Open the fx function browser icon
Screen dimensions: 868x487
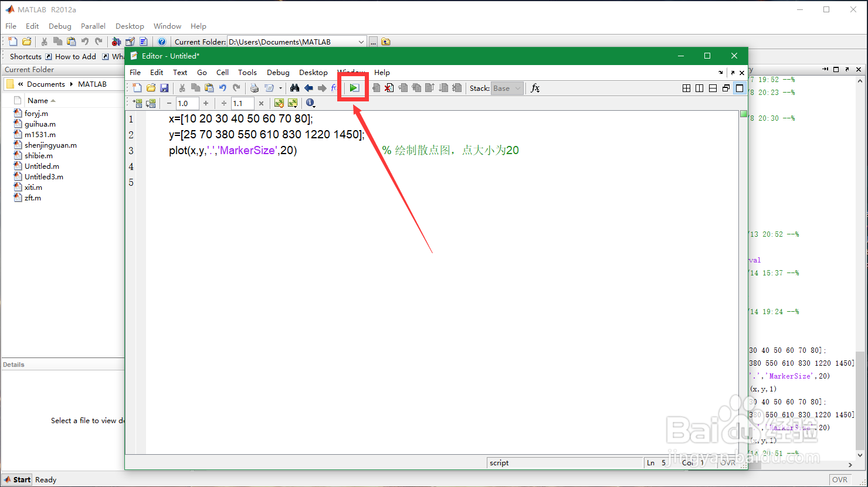click(x=535, y=88)
